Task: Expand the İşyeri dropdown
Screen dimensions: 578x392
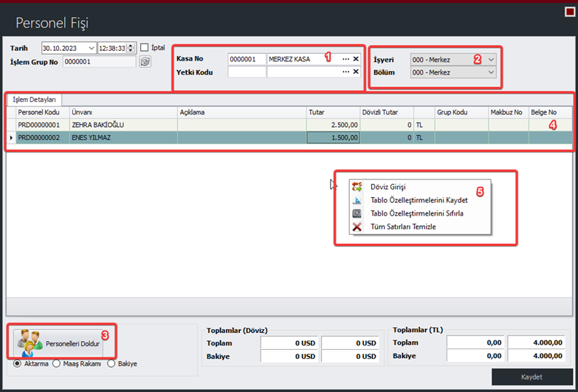Action: [x=491, y=59]
